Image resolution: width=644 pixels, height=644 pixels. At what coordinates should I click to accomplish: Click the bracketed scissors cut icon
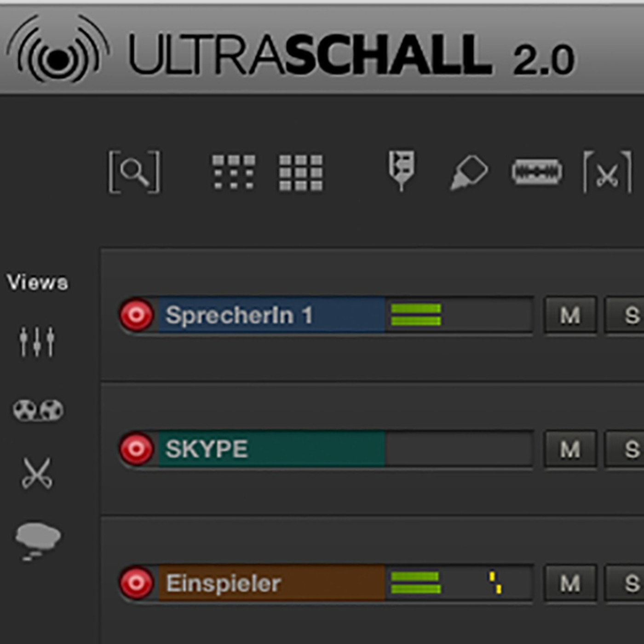point(607,172)
